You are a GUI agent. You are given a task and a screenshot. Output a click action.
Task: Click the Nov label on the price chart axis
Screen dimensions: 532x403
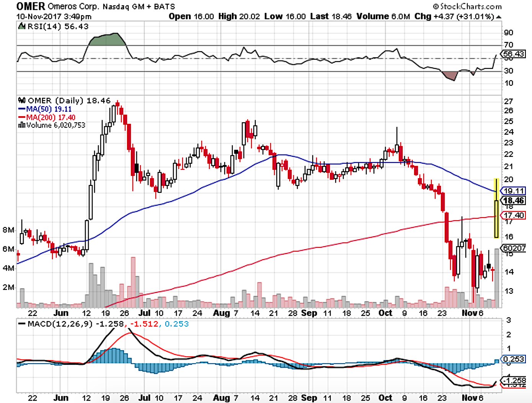[469, 313]
